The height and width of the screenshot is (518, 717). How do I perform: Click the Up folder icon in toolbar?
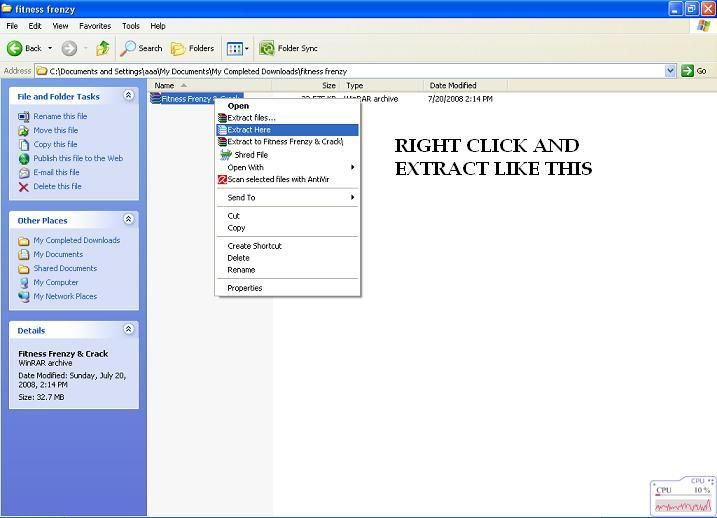pos(102,48)
